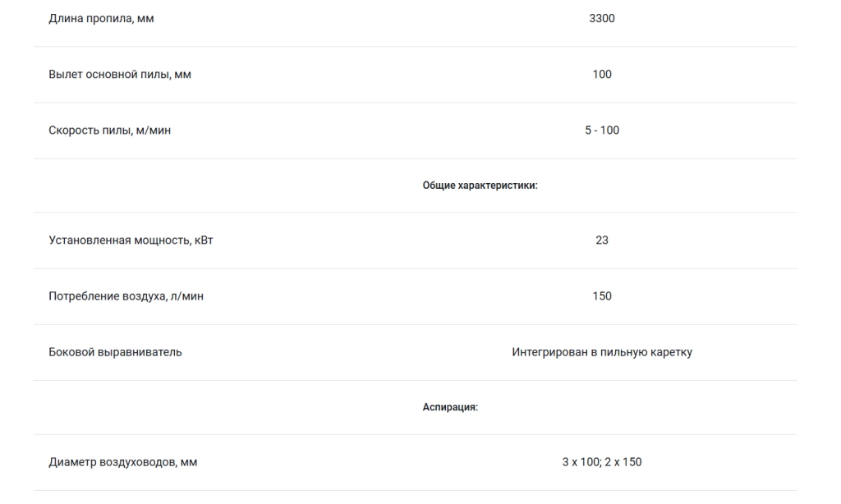The image size is (841, 504).
Task: Select the 'Потребление воздуха, л/мин' label
Action: tap(126, 296)
